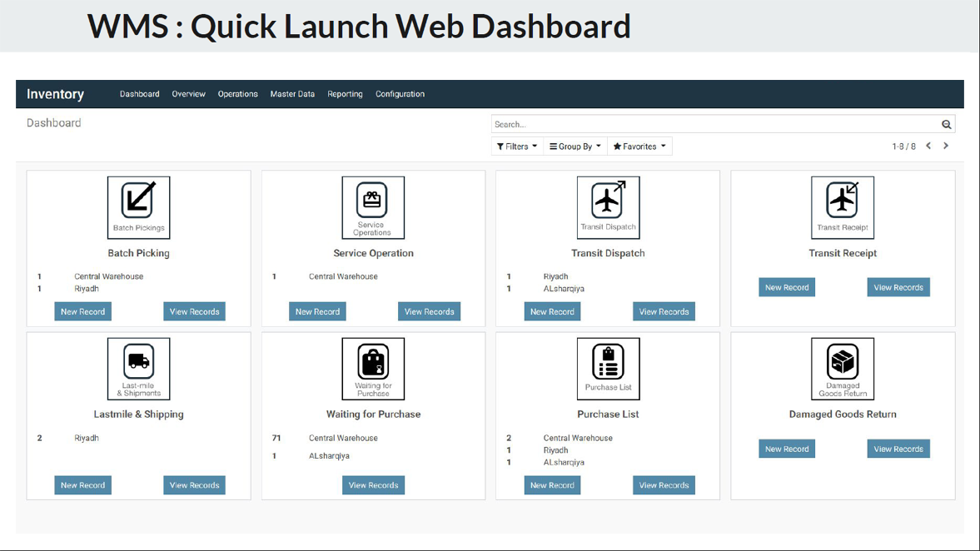980x551 pixels.
Task: Go to next page arrow
Action: coord(946,146)
